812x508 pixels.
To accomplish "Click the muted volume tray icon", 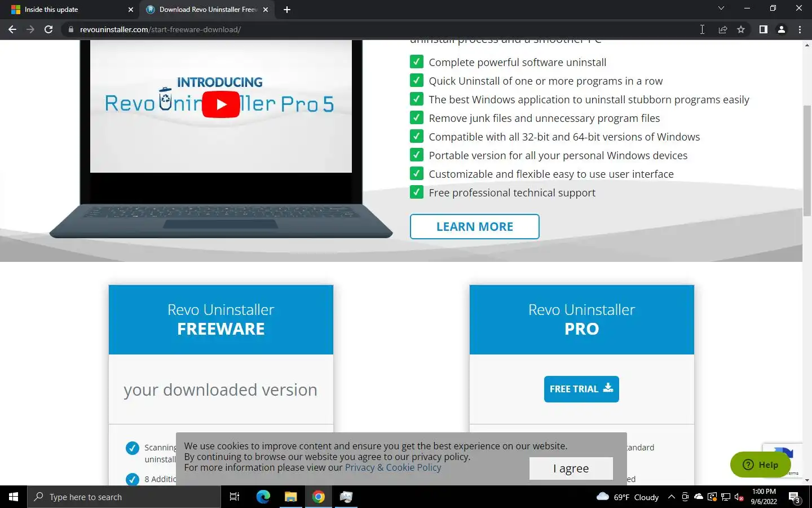I will [x=739, y=497].
